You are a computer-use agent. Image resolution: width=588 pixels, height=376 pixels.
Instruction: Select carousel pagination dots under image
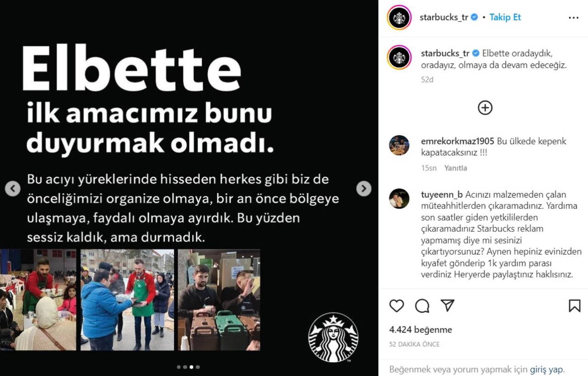pos(188,367)
